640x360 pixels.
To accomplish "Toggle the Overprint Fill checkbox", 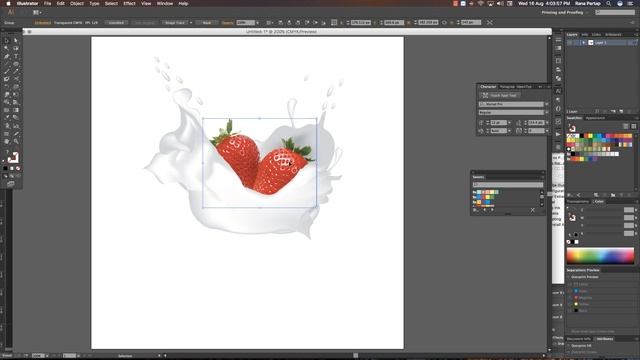I will [569, 346].
